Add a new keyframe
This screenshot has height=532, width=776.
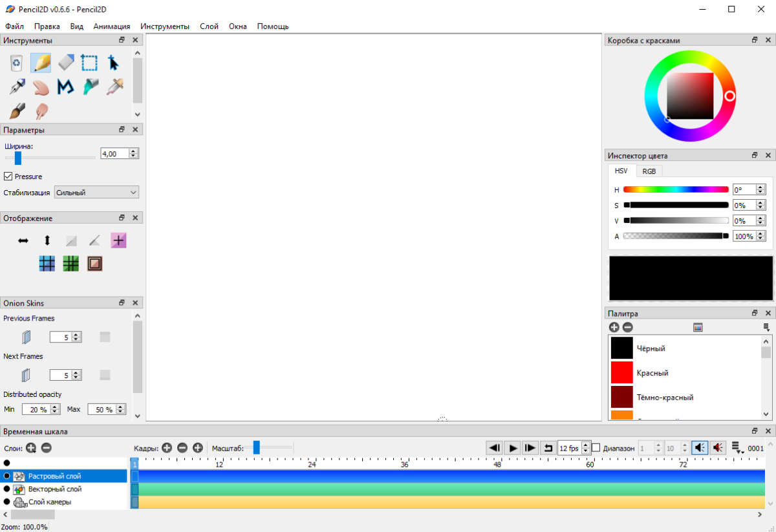[167, 447]
